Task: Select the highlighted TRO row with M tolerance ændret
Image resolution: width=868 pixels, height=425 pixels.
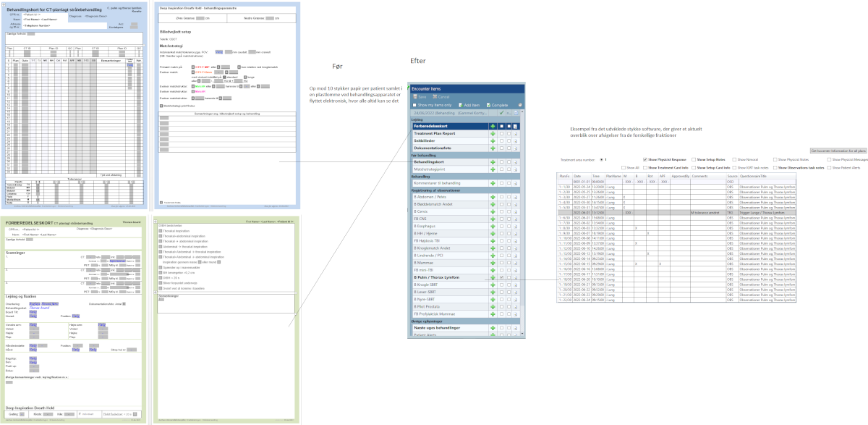Action: (x=677, y=212)
